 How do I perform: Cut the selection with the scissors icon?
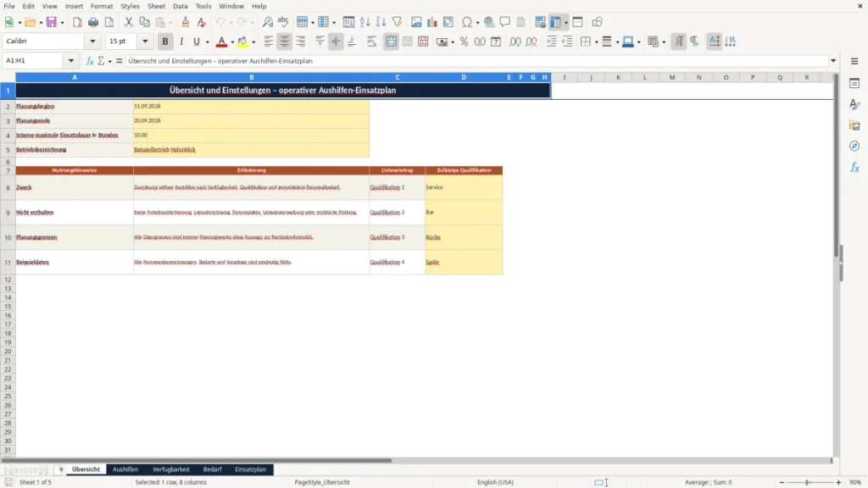[x=129, y=22]
